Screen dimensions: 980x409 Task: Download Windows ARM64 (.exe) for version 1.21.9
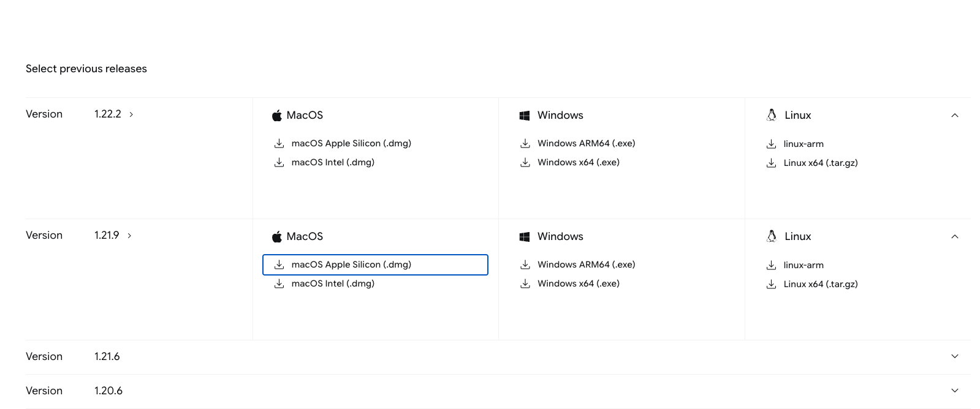point(587,265)
